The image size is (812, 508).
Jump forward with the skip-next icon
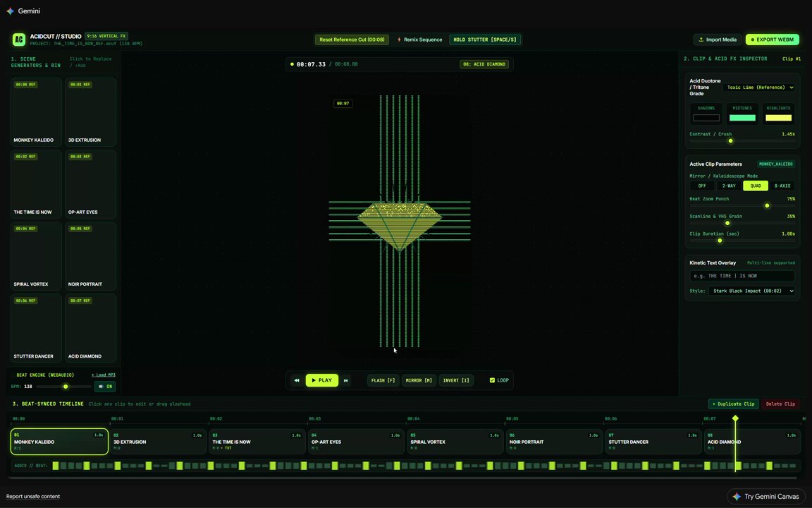[346, 380]
